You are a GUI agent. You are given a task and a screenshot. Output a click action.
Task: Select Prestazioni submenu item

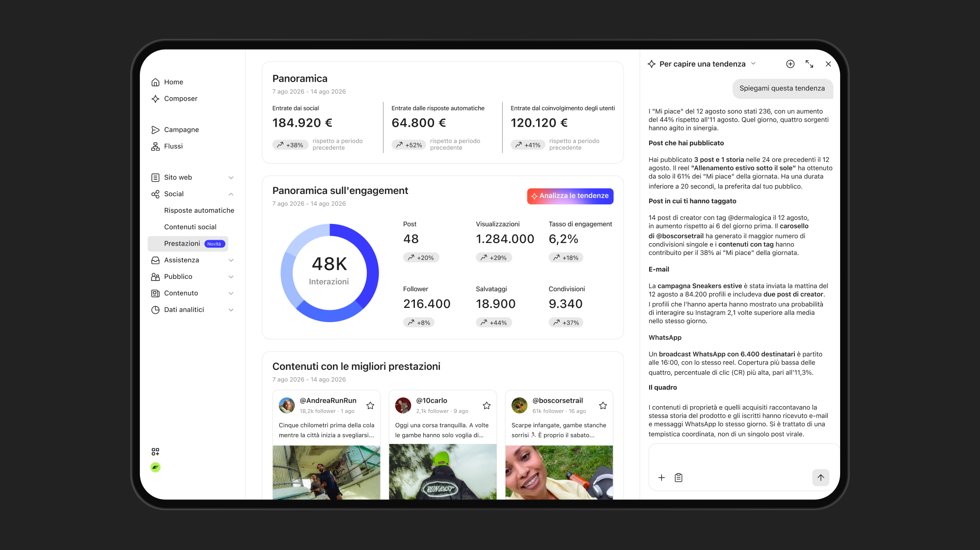pos(188,244)
